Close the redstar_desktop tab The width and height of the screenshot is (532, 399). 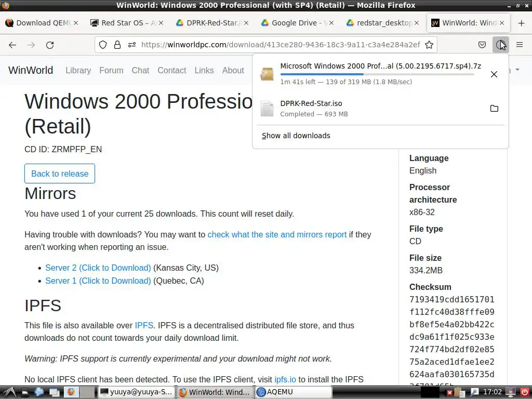point(417,23)
